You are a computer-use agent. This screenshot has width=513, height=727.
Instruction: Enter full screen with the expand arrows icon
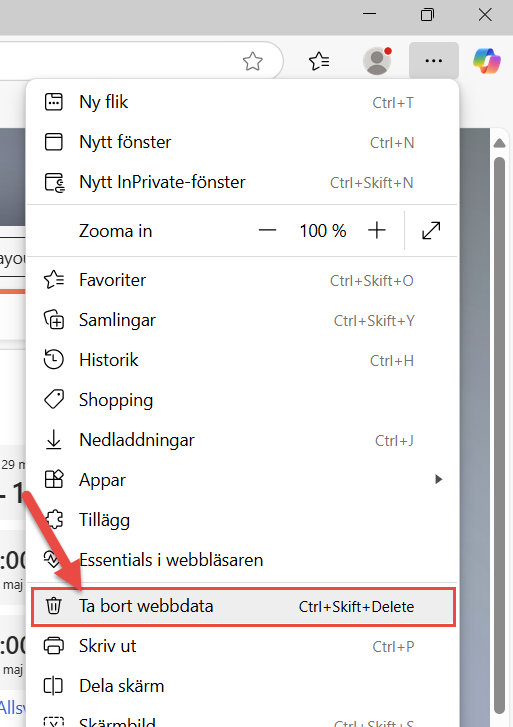point(431,230)
